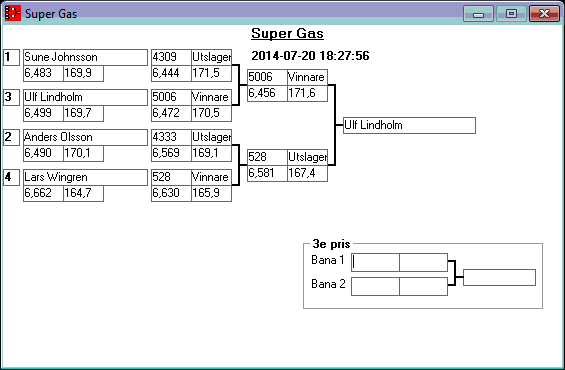Screen dimensions: 565x370
Task: Click the second Bana 1 input box
Action: [423, 262]
